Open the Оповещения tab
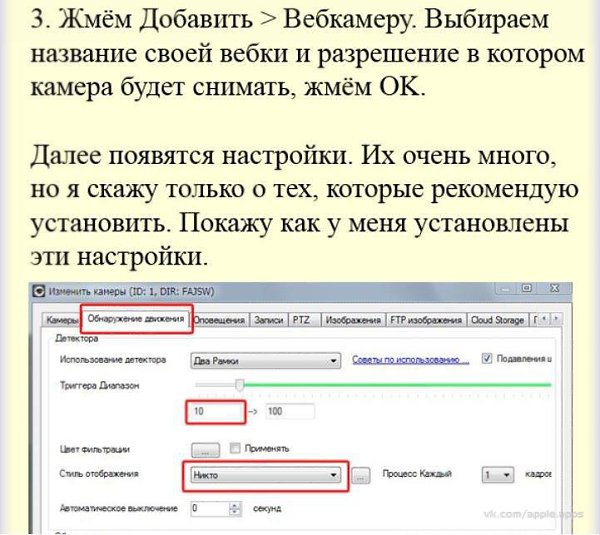 click(220, 320)
